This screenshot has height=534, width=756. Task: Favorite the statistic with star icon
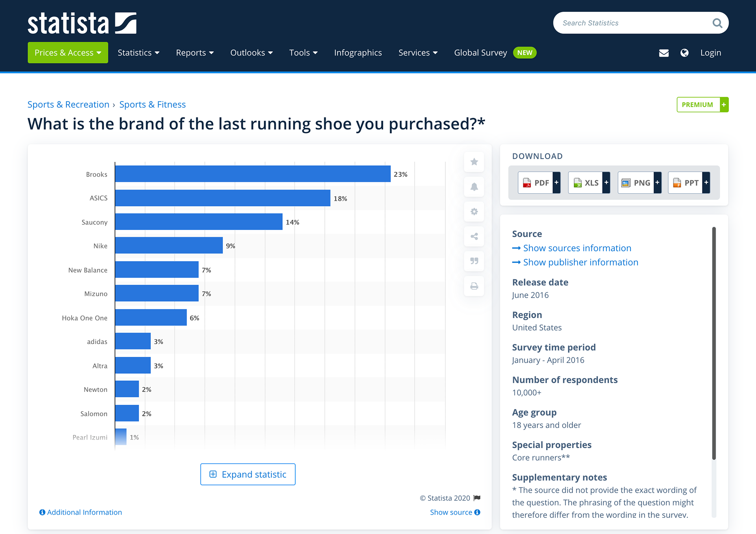474,162
